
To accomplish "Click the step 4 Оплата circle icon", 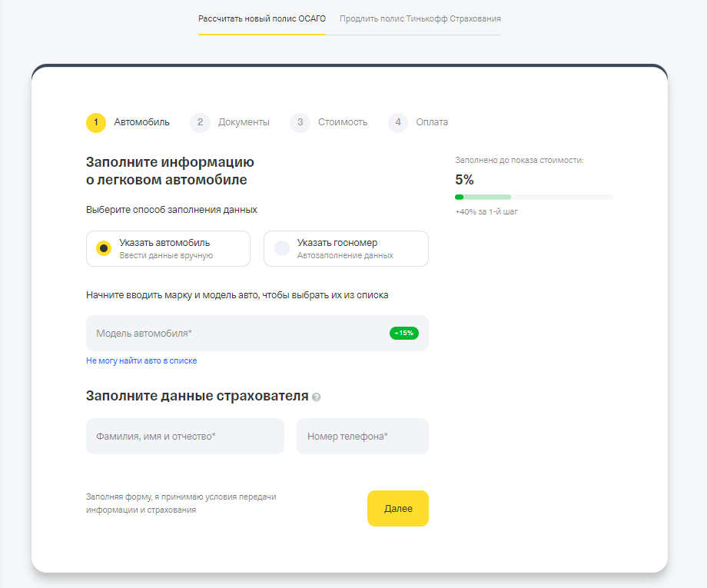I will tap(398, 122).
